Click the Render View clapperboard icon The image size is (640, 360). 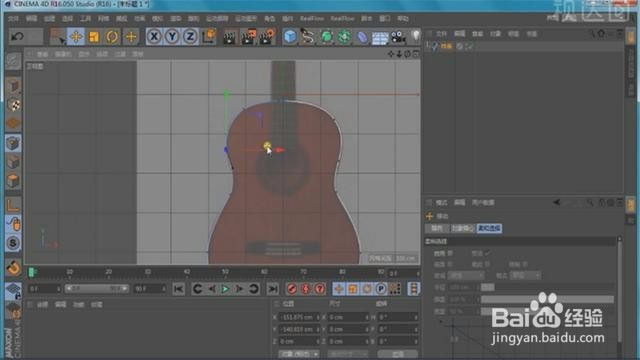click(x=230, y=37)
